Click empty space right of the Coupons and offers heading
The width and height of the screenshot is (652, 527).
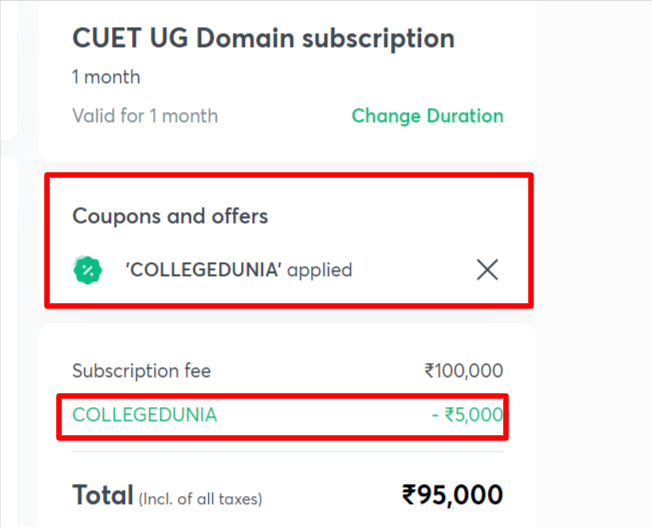pos(400,215)
